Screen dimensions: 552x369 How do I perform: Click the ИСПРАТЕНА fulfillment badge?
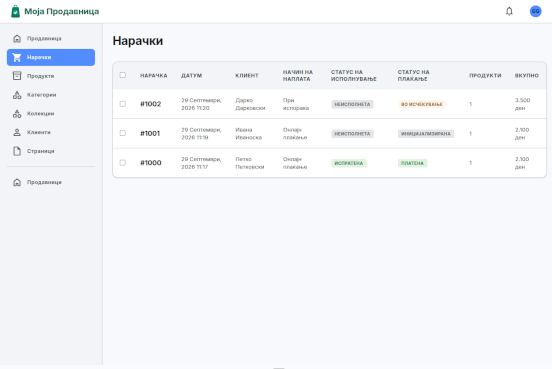pyautogui.click(x=349, y=163)
